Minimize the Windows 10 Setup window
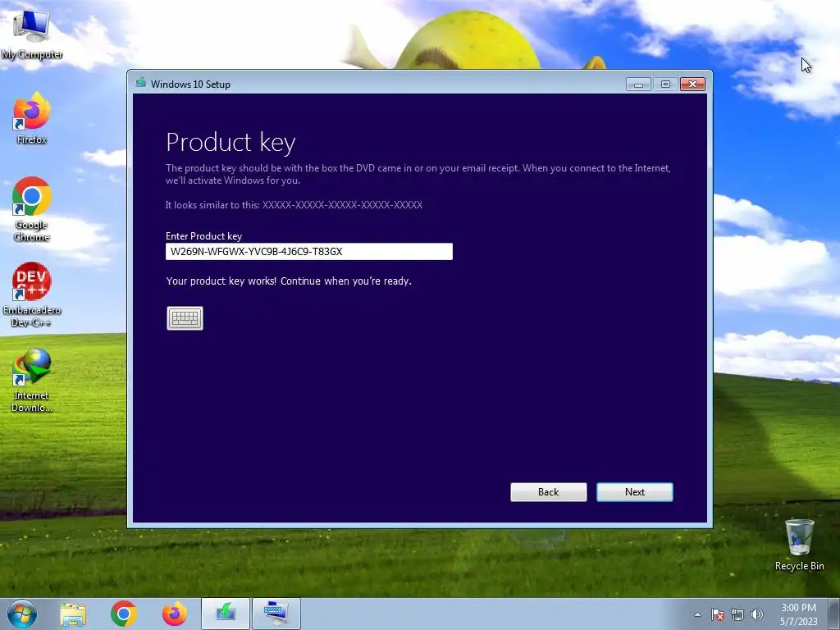This screenshot has height=630, width=840. click(638, 84)
